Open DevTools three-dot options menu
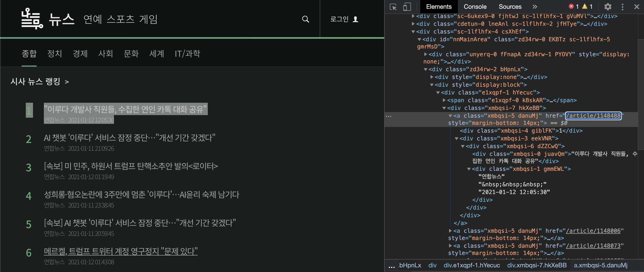The width and height of the screenshot is (644, 272). pos(622,7)
